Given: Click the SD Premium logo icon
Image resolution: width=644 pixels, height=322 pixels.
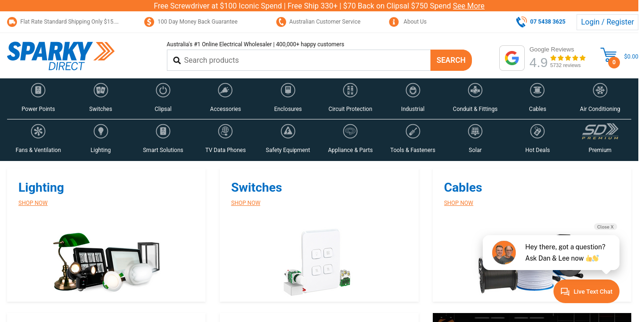Looking at the screenshot, I should (600, 131).
